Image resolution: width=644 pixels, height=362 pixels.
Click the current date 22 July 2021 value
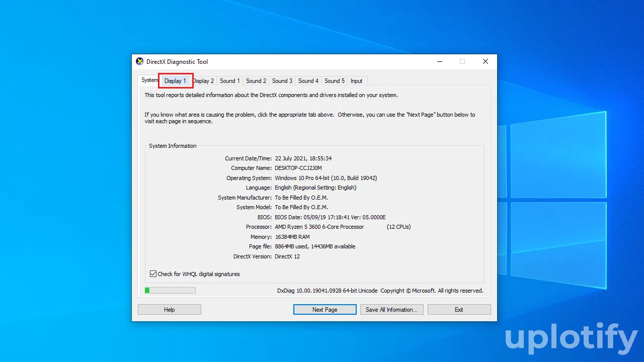[x=303, y=158]
